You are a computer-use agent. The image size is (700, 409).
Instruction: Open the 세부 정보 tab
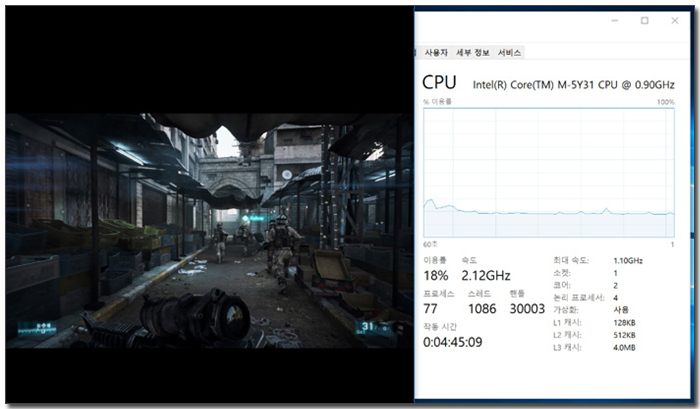[473, 53]
